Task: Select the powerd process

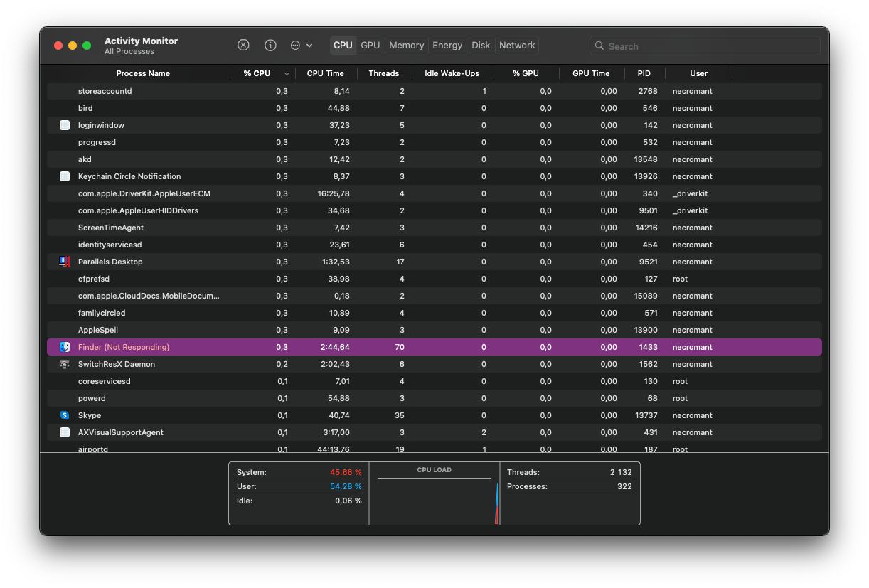Action: coord(92,398)
